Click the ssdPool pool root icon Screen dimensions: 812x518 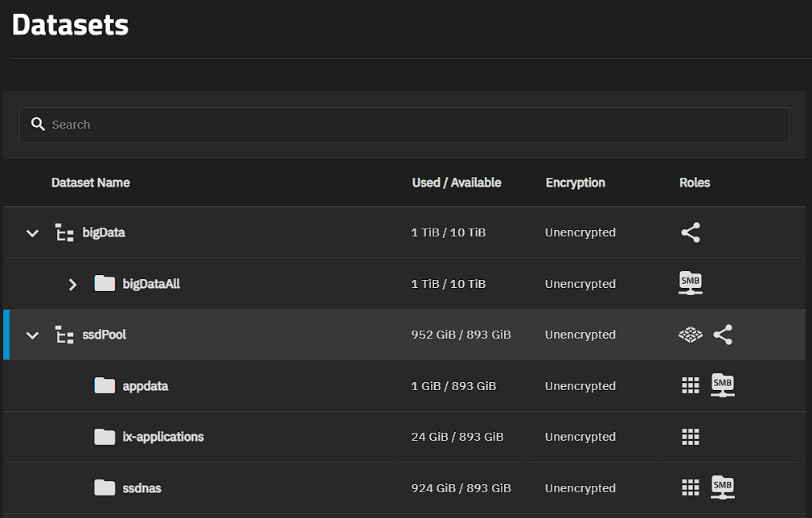[64, 335]
